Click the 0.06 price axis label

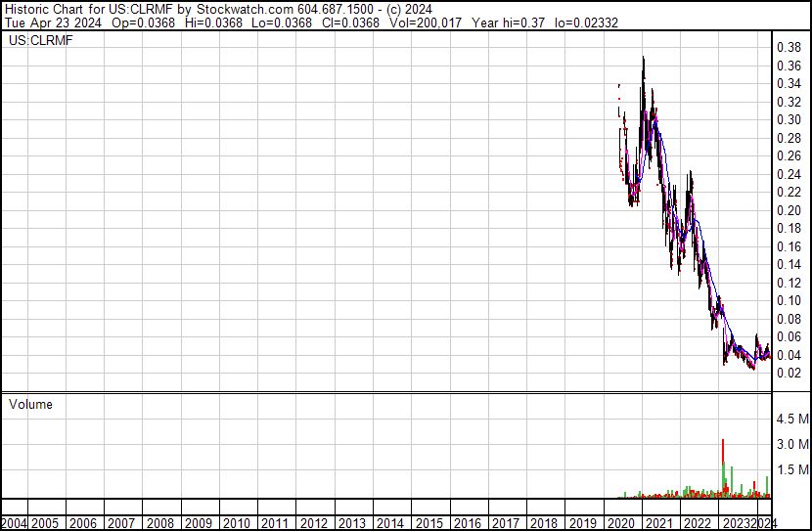click(x=789, y=337)
